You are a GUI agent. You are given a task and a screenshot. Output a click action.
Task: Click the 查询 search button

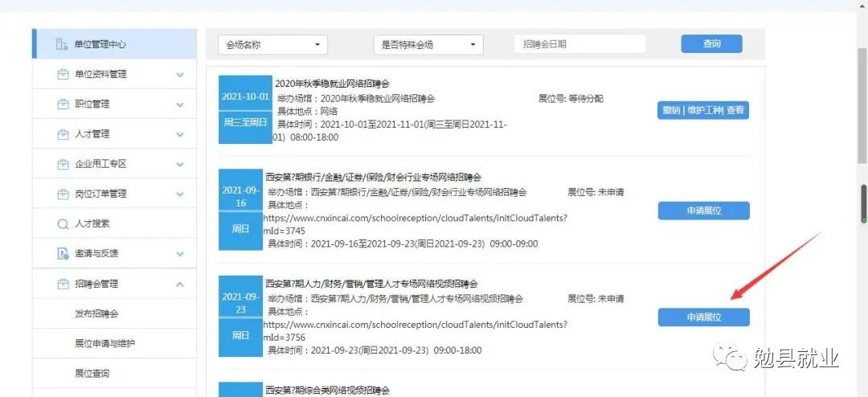711,44
